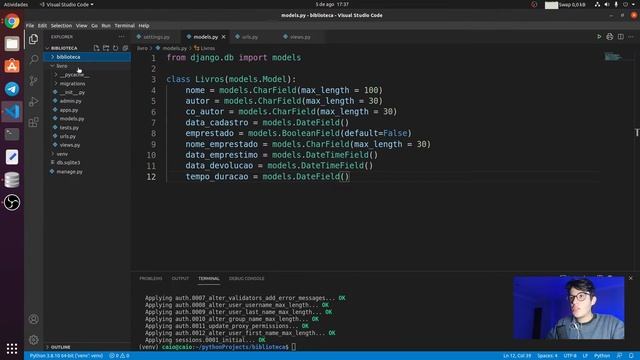Open the File menu
640x360 pixels.
point(30,26)
